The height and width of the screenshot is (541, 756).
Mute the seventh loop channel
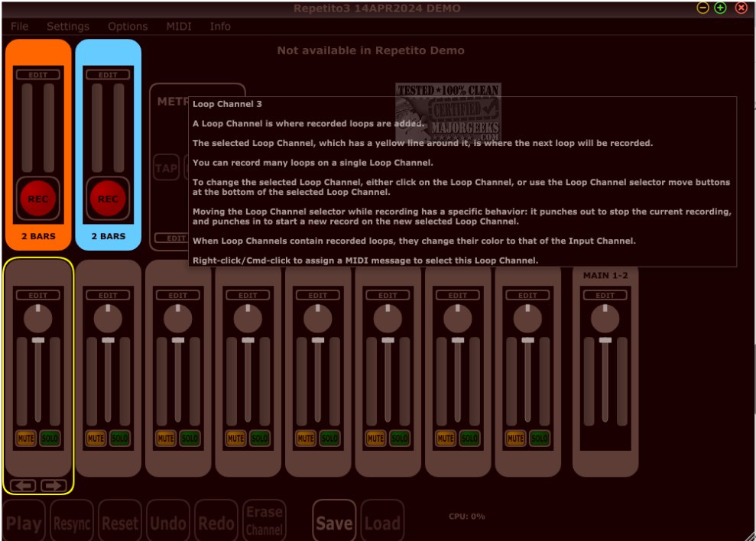(446, 439)
